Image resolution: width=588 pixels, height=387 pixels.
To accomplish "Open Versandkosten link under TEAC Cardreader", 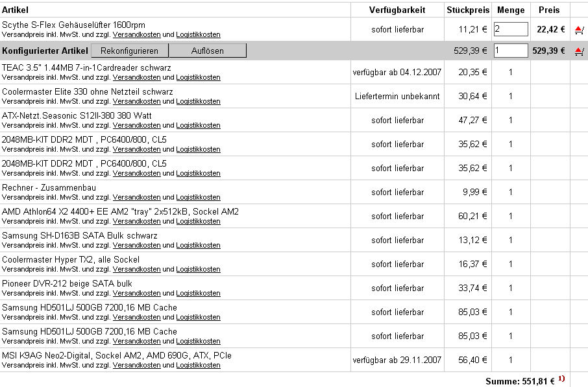I will 136,77.
